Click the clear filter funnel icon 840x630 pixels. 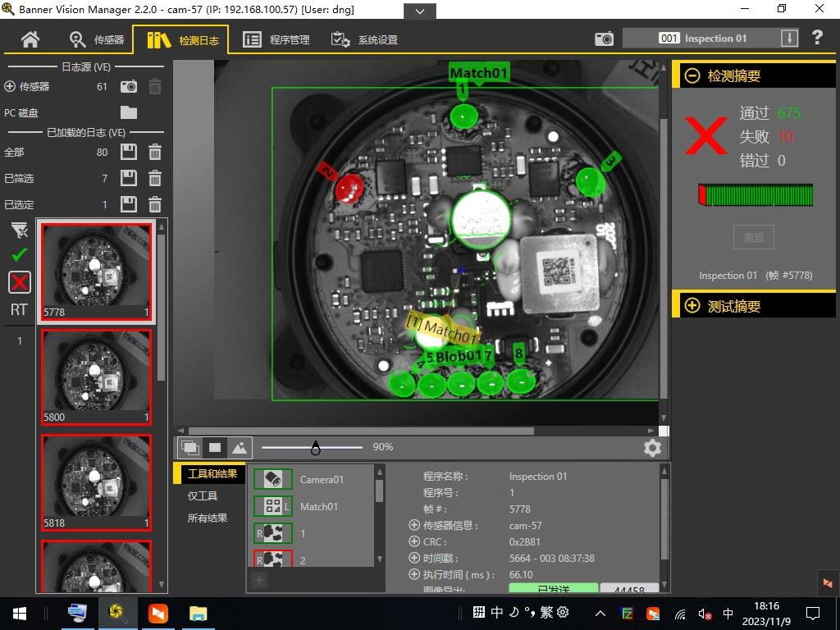click(19, 230)
